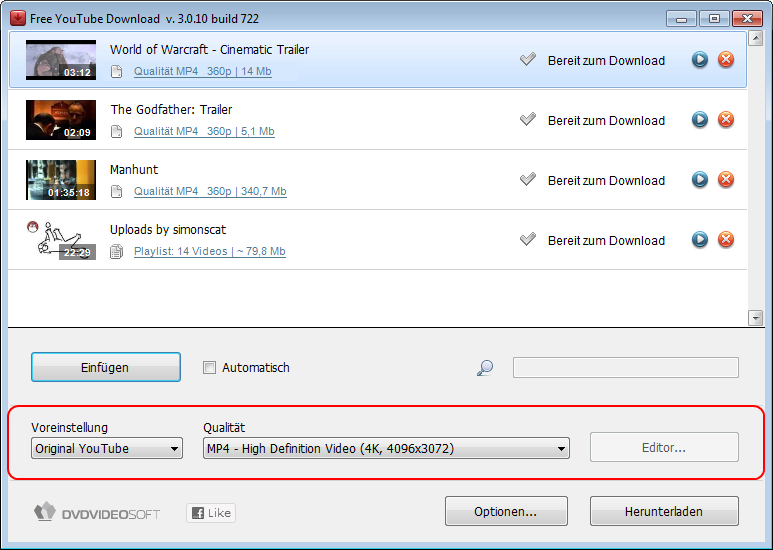This screenshot has height=550, width=773.
Task: Click playlist document icon for simonscat
Action: click(x=116, y=251)
